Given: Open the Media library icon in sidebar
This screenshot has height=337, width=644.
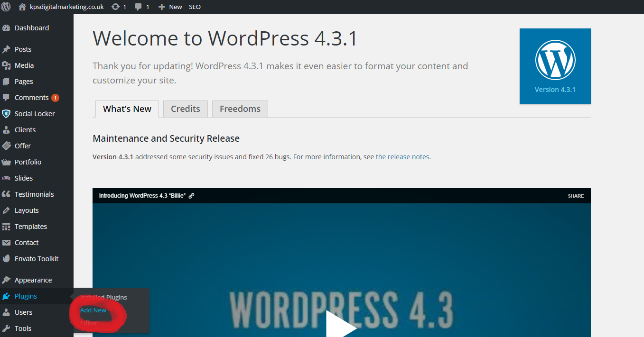Looking at the screenshot, I should point(6,65).
